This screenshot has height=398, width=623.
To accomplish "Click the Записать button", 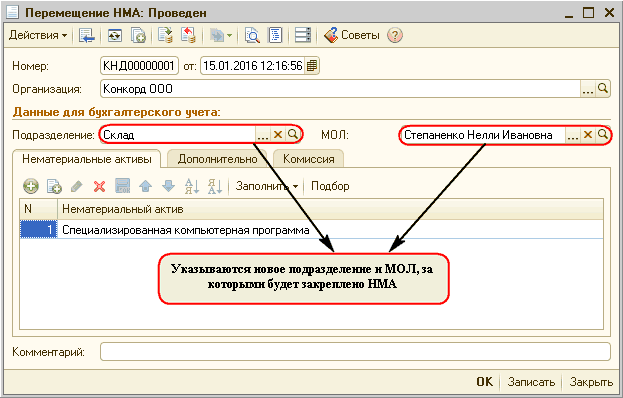I will tap(531, 382).
